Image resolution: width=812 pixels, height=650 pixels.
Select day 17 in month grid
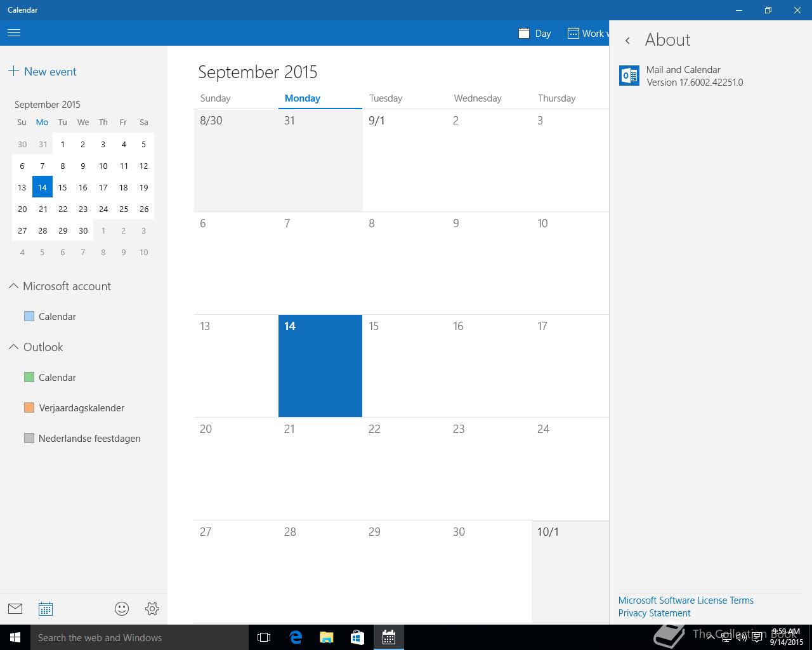[570, 366]
